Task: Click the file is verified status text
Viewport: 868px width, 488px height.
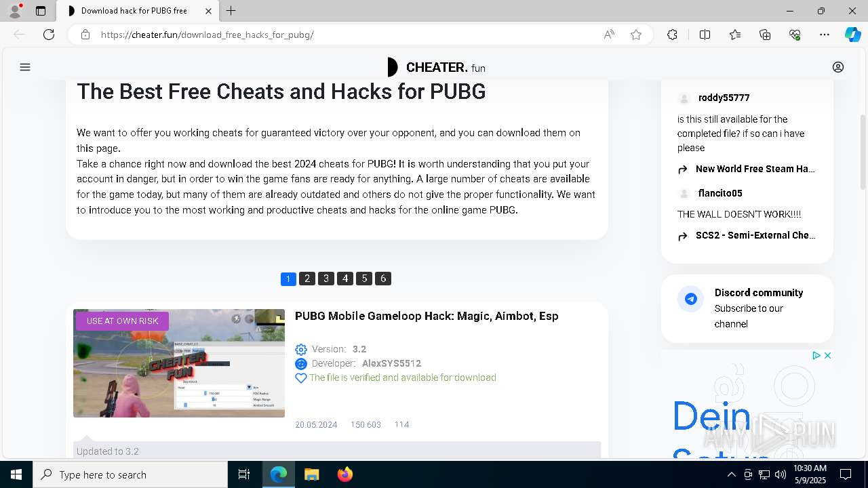Action: [403, 378]
